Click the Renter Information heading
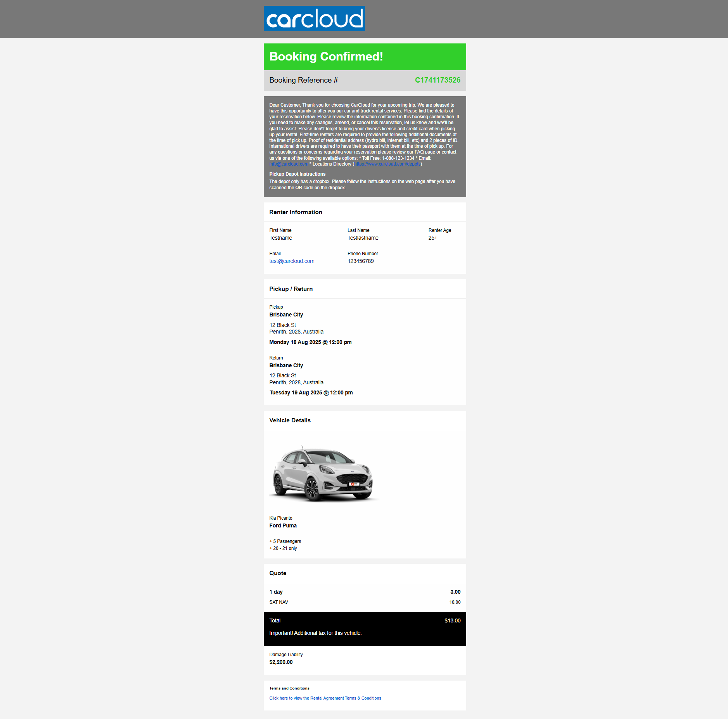 [296, 212]
